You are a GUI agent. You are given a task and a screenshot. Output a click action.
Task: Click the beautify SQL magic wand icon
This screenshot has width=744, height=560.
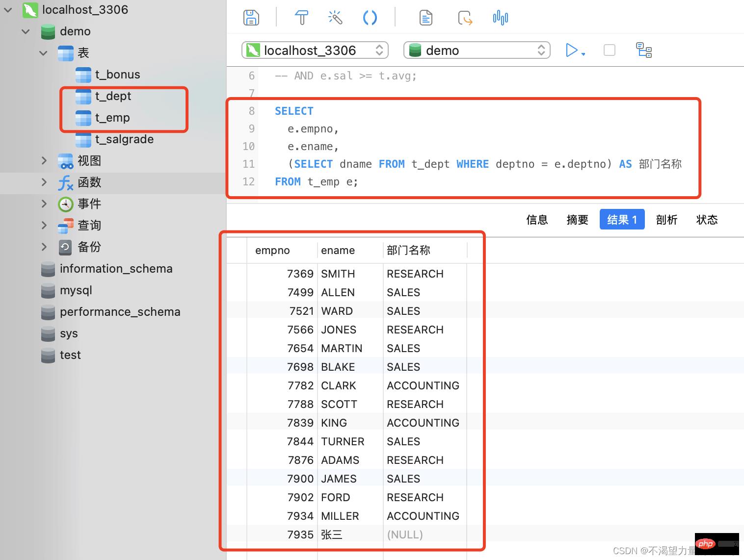(x=335, y=18)
